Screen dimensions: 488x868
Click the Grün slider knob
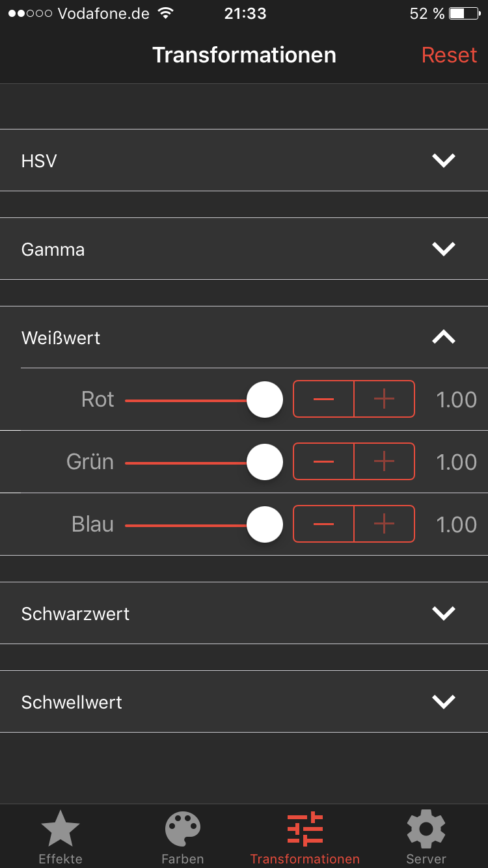[265, 462]
